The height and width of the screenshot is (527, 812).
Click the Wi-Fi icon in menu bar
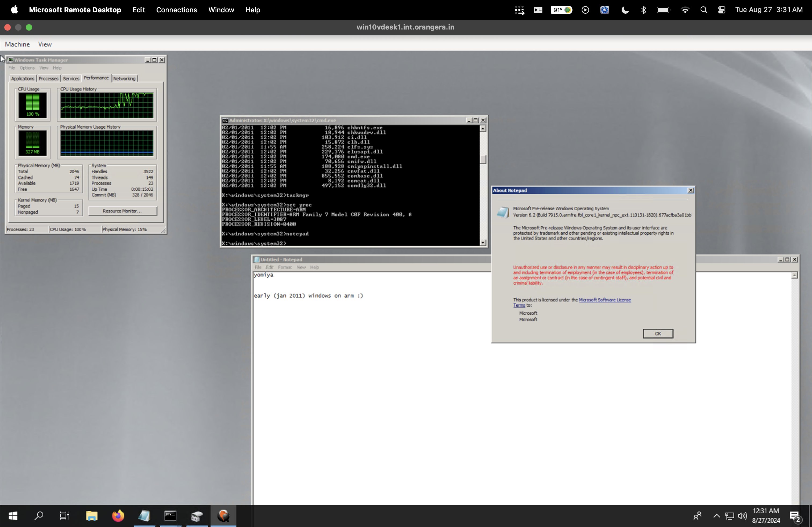(x=685, y=10)
